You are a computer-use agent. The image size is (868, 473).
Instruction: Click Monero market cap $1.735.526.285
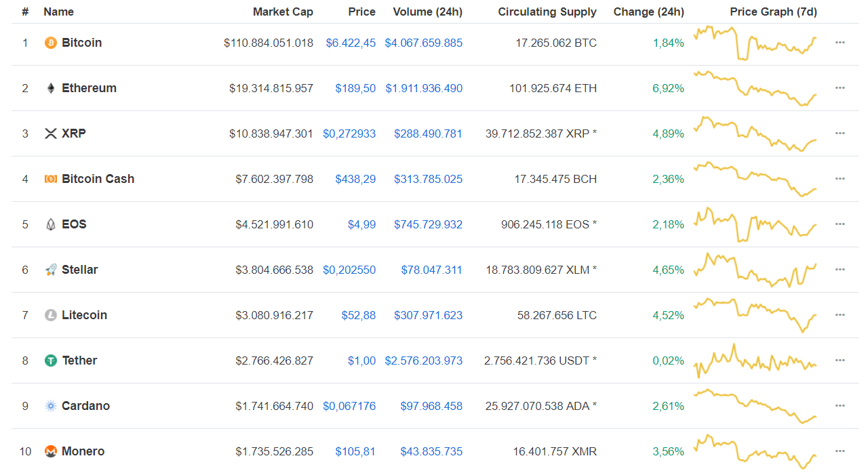click(x=275, y=451)
